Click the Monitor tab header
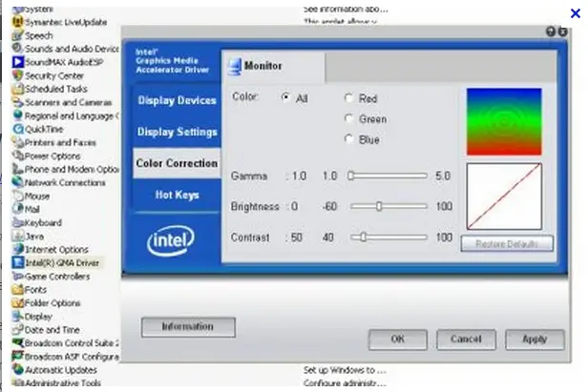The image size is (588, 392). (274, 67)
